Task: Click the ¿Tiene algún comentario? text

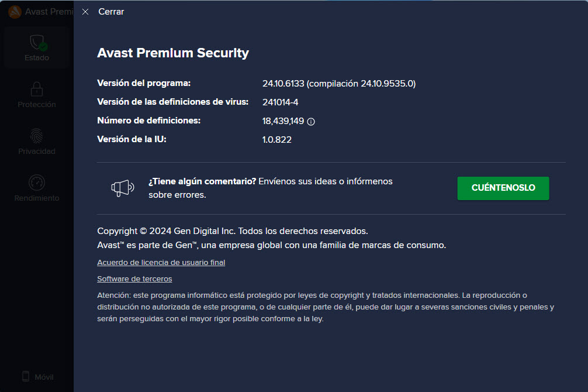Action: coord(202,181)
